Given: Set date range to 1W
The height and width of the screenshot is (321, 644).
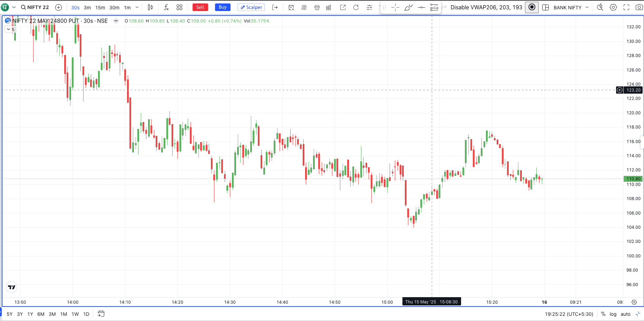Looking at the screenshot, I should point(75,314).
